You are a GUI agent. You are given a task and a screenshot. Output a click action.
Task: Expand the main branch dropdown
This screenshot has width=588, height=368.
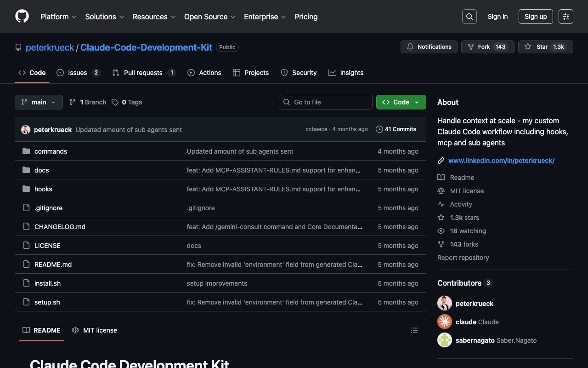pyautogui.click(x=39, y=102)
